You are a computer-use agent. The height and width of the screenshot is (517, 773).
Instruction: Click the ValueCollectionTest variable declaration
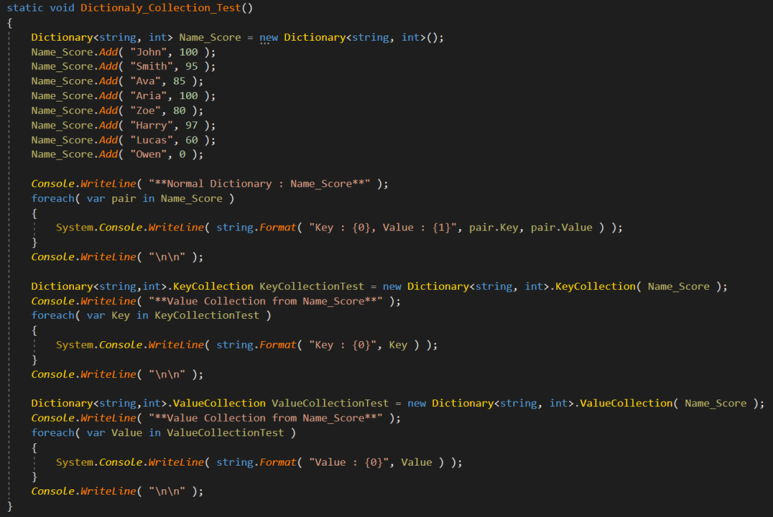pos(330,403)
